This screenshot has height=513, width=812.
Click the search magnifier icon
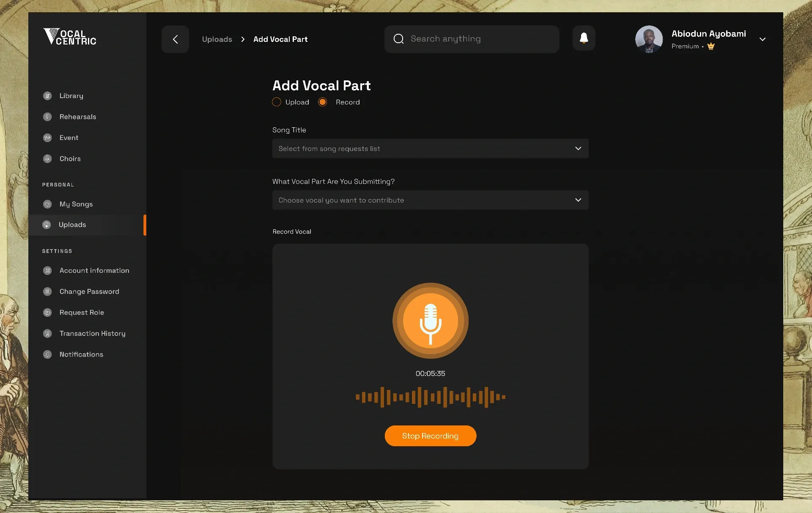pyautogui.click(x=398, y=39)
